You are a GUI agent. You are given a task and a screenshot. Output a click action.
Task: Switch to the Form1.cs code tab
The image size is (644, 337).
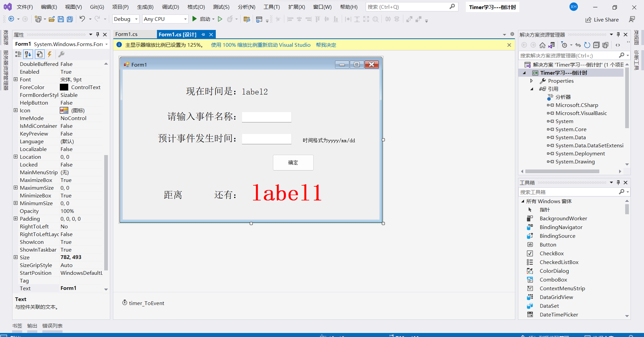(x=126, y=34)
